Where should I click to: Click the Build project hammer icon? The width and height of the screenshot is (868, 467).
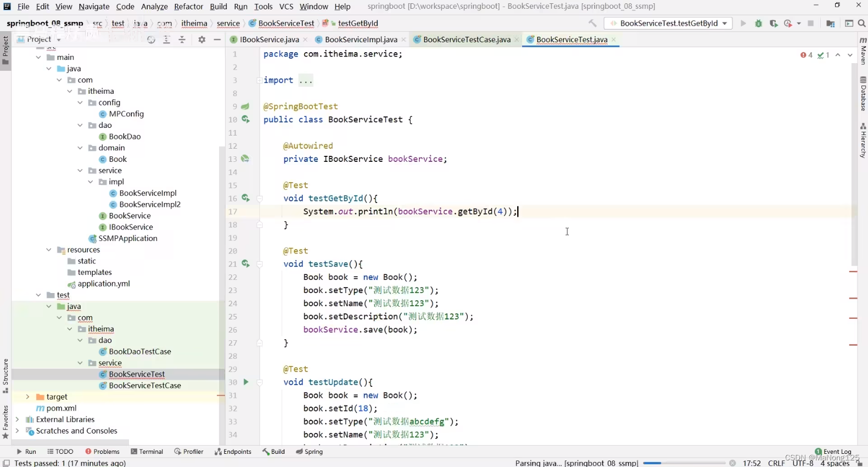coord(592,23)
